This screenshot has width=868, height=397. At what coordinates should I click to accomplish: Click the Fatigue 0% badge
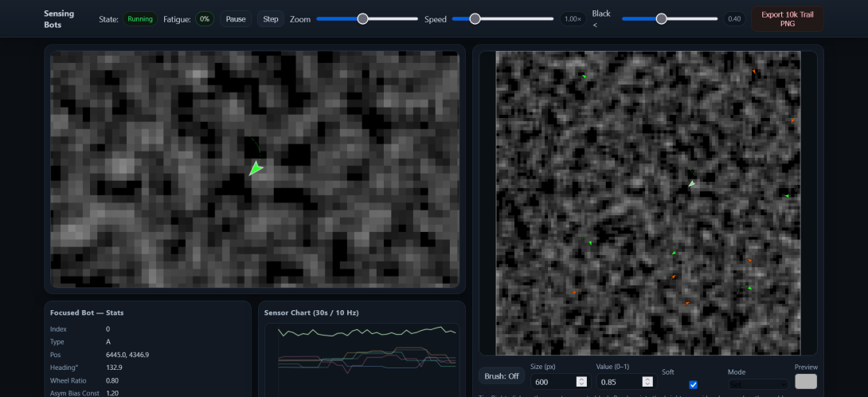205,19
